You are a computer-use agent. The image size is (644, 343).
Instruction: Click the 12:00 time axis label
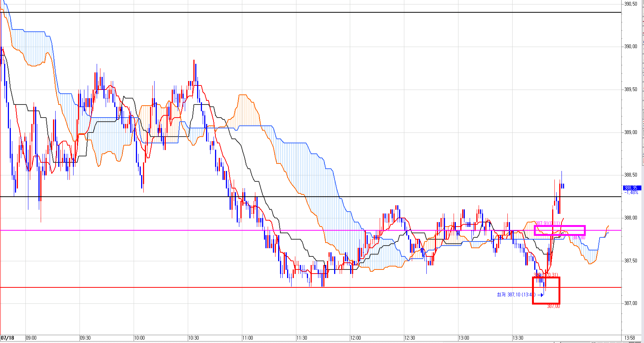[356, 338]
